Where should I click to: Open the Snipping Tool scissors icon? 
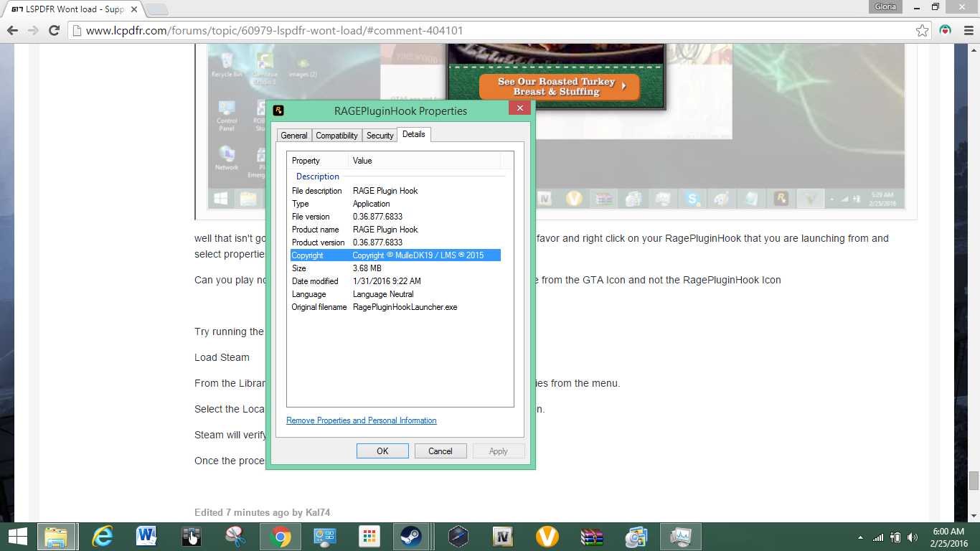click(x=235, y=537)
